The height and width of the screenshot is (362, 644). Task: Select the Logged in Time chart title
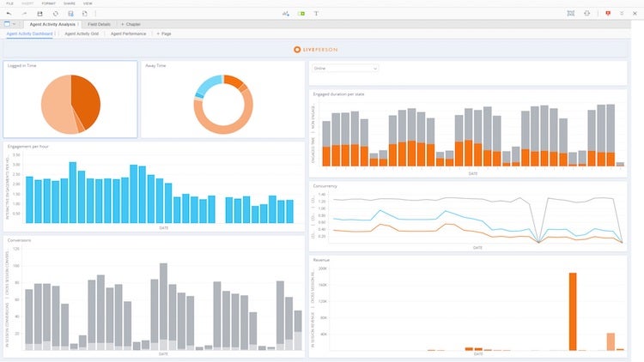coord(21,66)
